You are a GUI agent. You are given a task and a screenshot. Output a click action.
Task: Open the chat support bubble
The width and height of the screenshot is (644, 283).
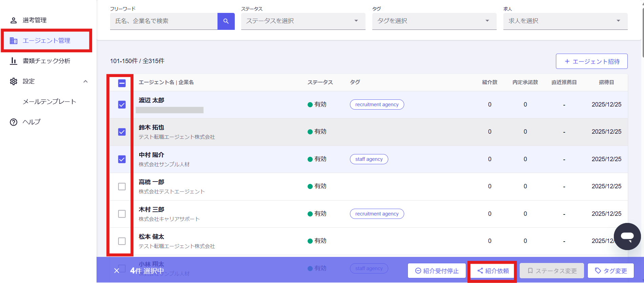click(x=627, y=237)
